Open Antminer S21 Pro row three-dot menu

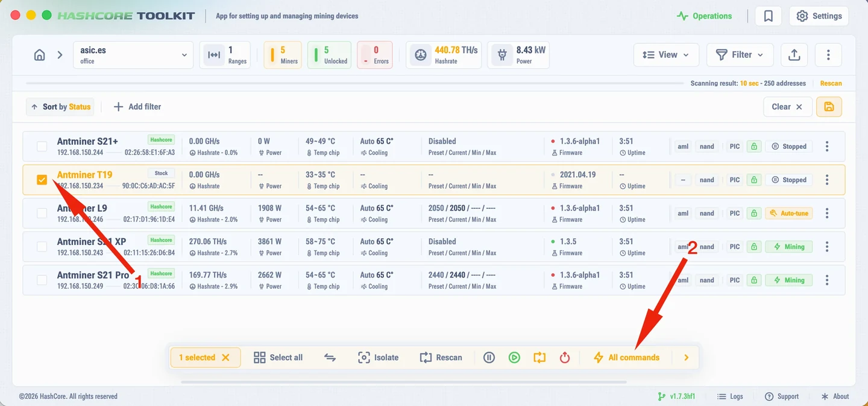[x=827, y=280]
